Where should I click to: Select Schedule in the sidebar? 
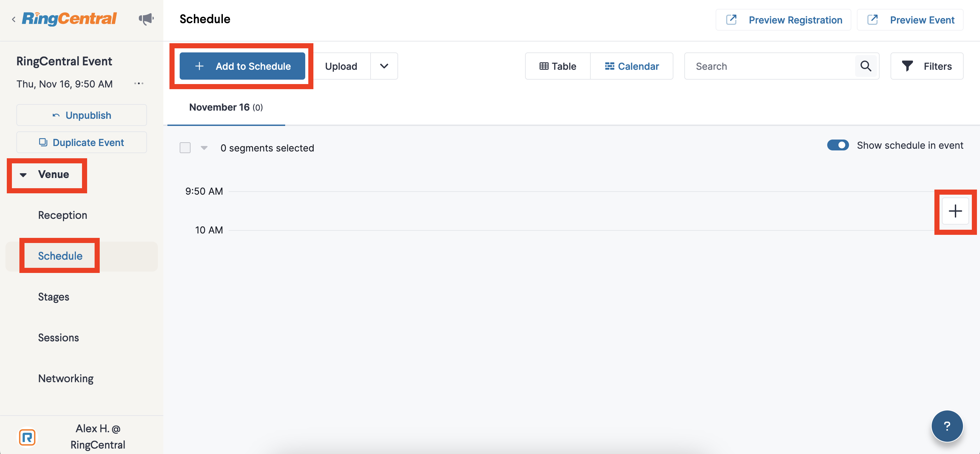pos(60,256)
